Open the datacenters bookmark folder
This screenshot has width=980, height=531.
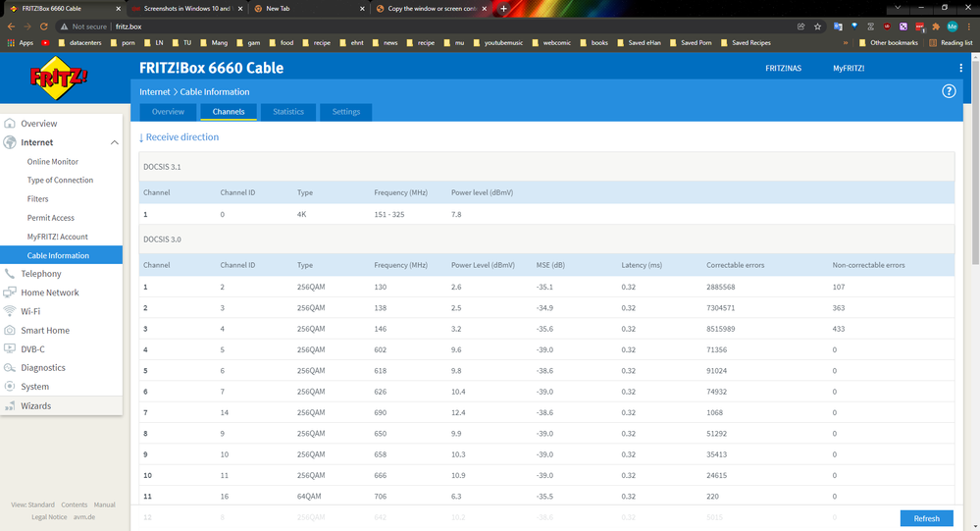point(79,42)
